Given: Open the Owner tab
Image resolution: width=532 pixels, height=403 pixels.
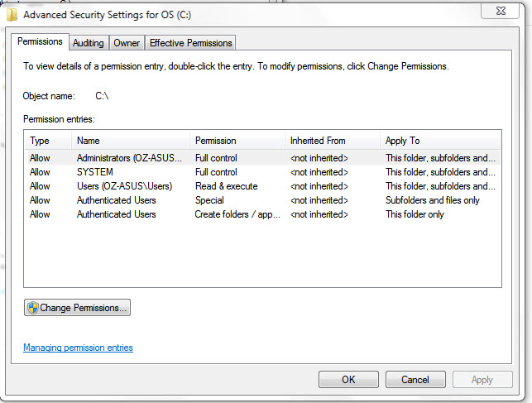Looking at the screenshot, I should (x=127, y=43).
